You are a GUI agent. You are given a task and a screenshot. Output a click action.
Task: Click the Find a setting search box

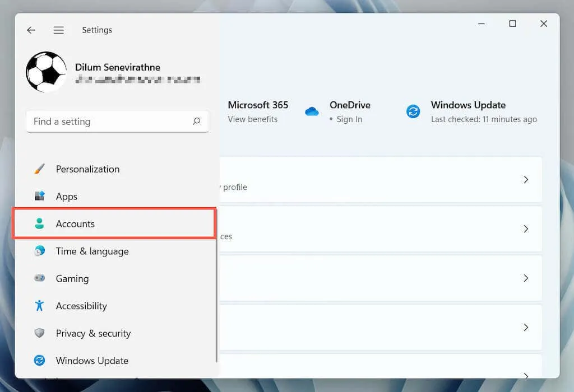tap(109, 122)
